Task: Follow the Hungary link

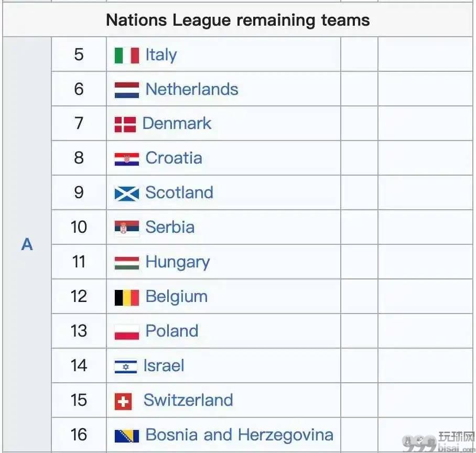Action: [x=177, y=262]
